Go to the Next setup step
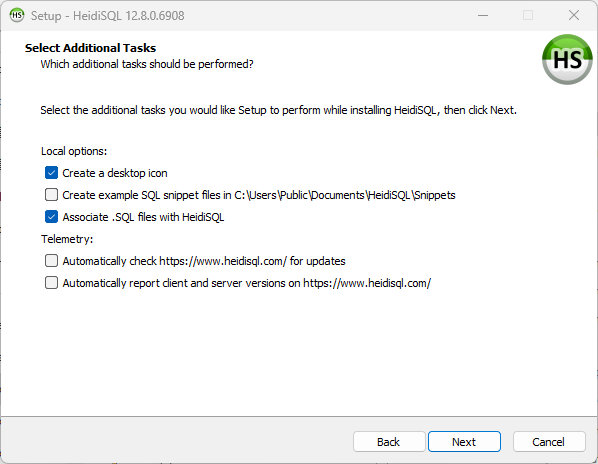 pyautogui.click(x=464, y=442)
